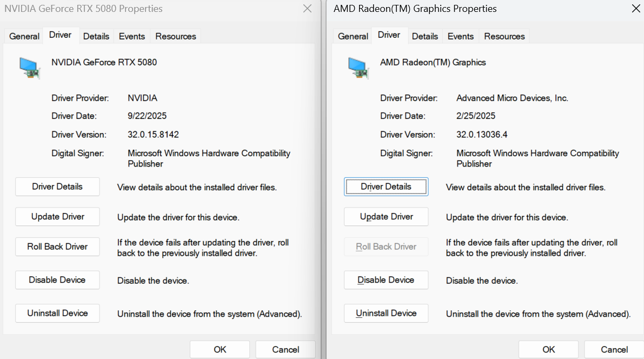Cancel the NVIDIA properties dialog
Viewport: 644px width, 359px height.
286,349
